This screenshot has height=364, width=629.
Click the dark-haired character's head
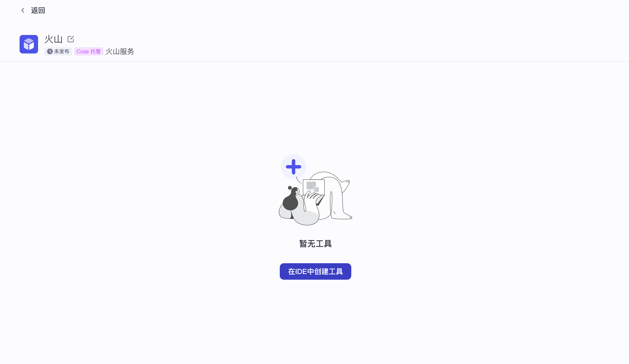(291, 199)
